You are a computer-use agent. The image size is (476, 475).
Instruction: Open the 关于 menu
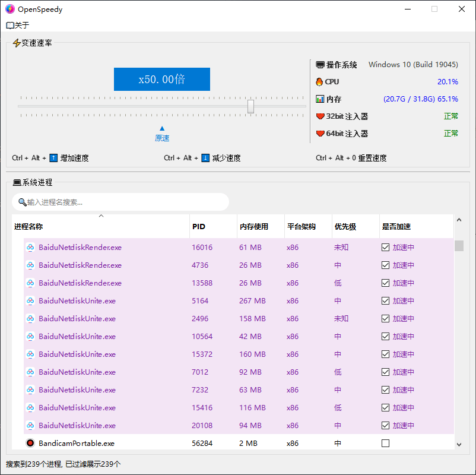pos(17,25)
